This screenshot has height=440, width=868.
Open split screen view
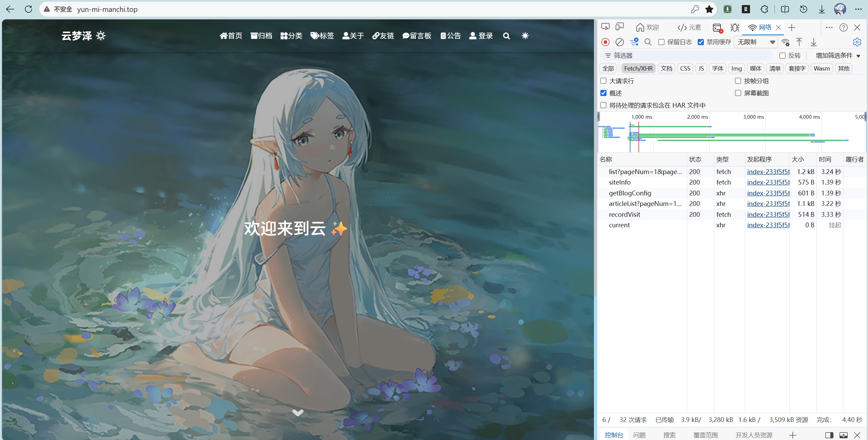tap(785, 9)
